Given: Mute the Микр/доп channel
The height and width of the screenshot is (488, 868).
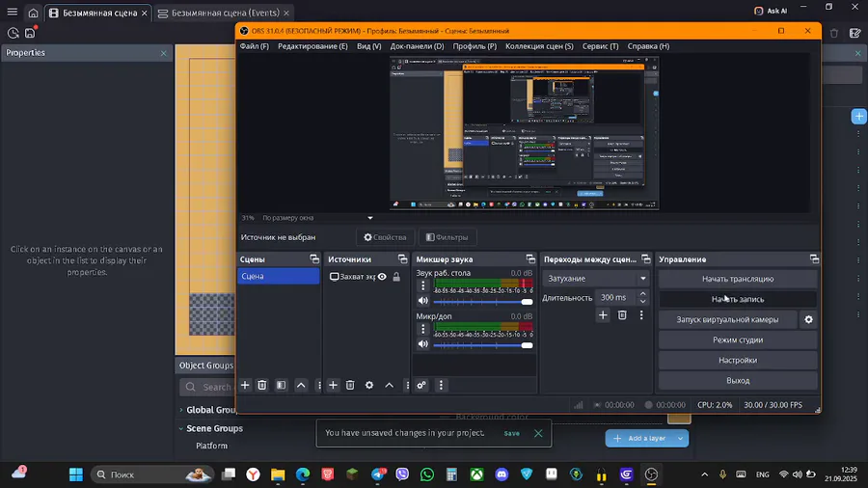Looking at the screenshot, I should [x=423, y=344].
